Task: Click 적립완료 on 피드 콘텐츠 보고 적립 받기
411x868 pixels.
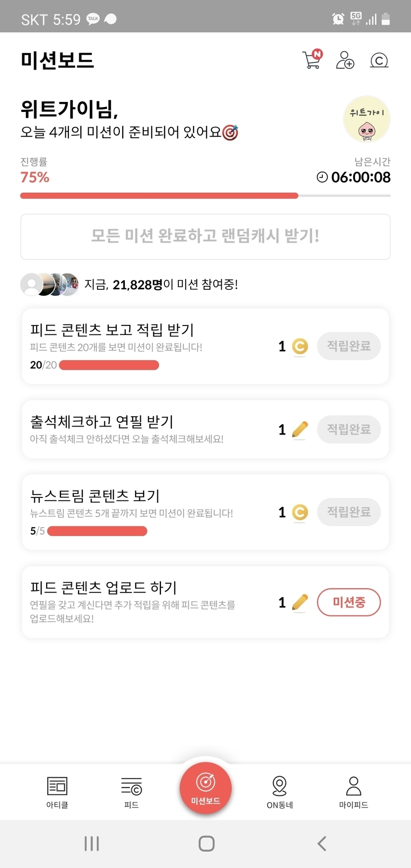Action: click(349, 346)
